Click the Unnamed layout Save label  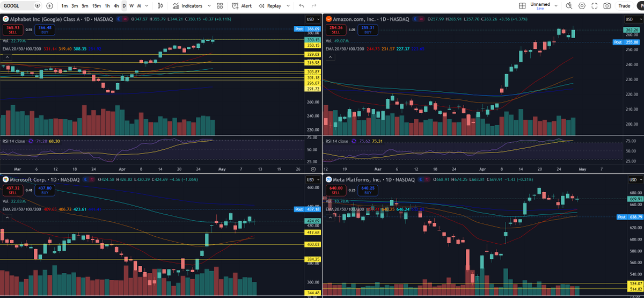540,9
